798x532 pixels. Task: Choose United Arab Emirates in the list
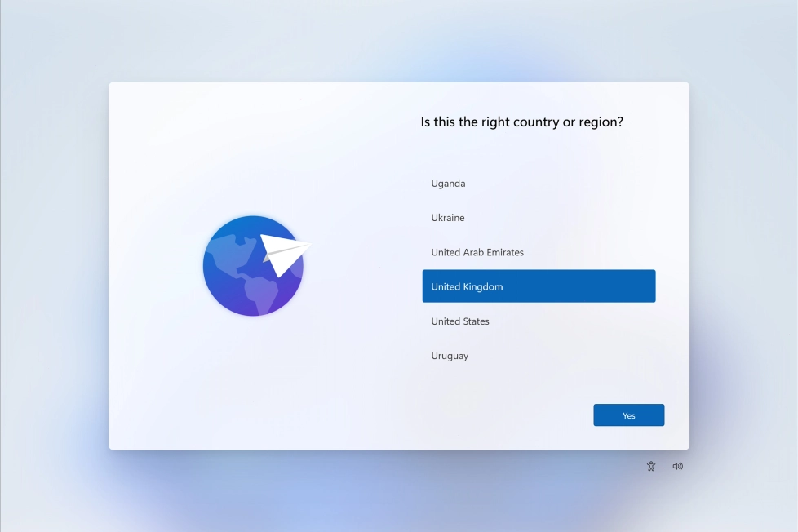point(539,252)
